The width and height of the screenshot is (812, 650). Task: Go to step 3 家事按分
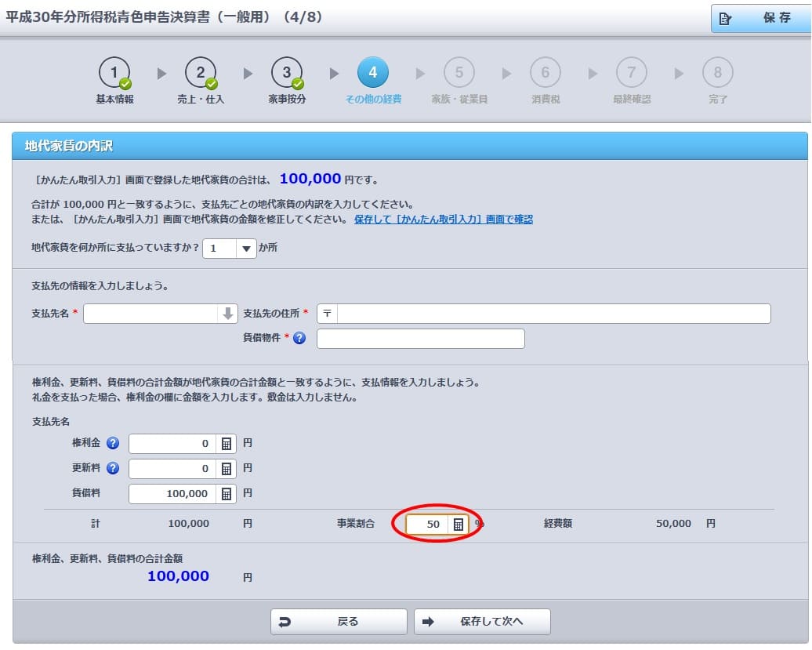click(x=287, y=80)
